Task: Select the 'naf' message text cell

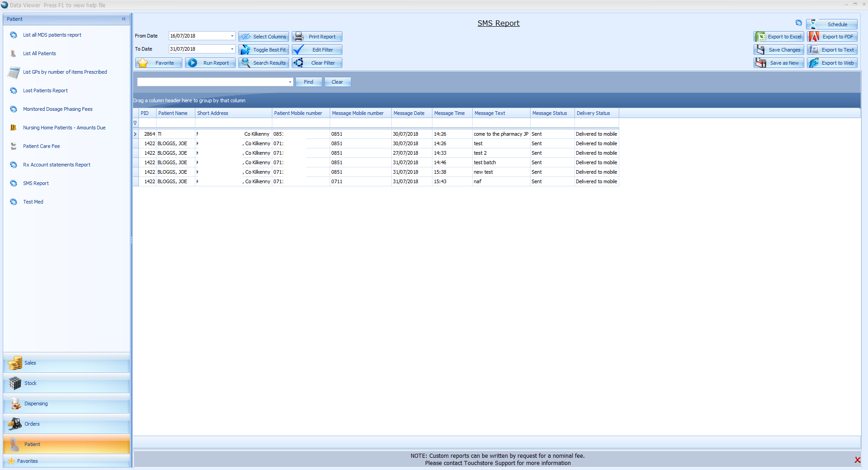Action: (x=501, y=181)
